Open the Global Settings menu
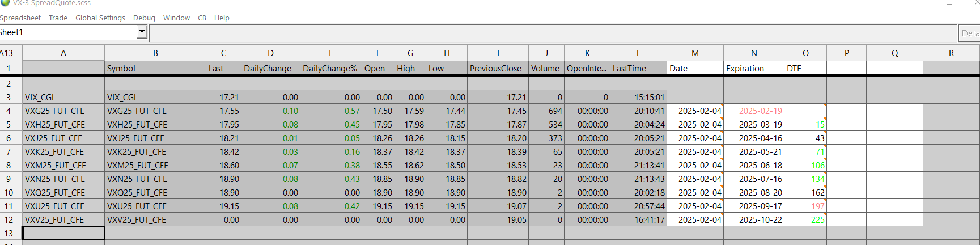 tap(100, 18)
